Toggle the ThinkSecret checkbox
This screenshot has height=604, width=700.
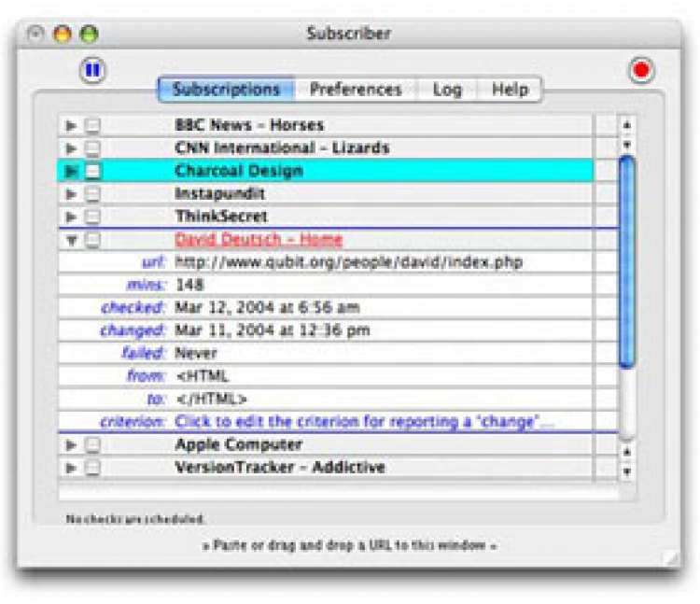92,217
